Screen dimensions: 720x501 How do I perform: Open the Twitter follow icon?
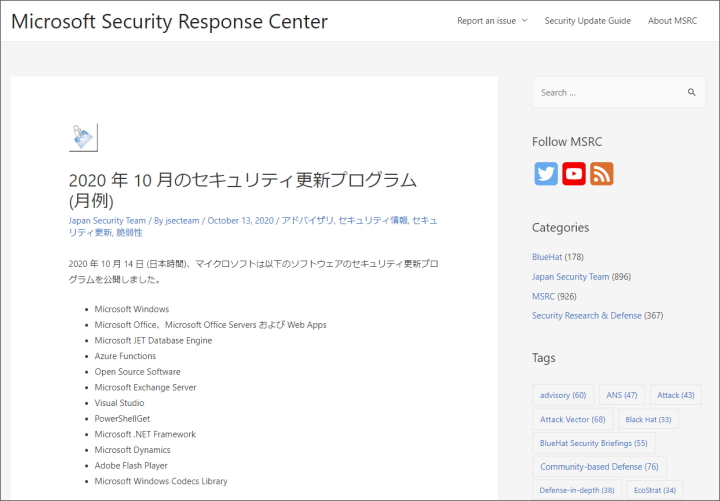pyautogui.click(x=546, y=174)
